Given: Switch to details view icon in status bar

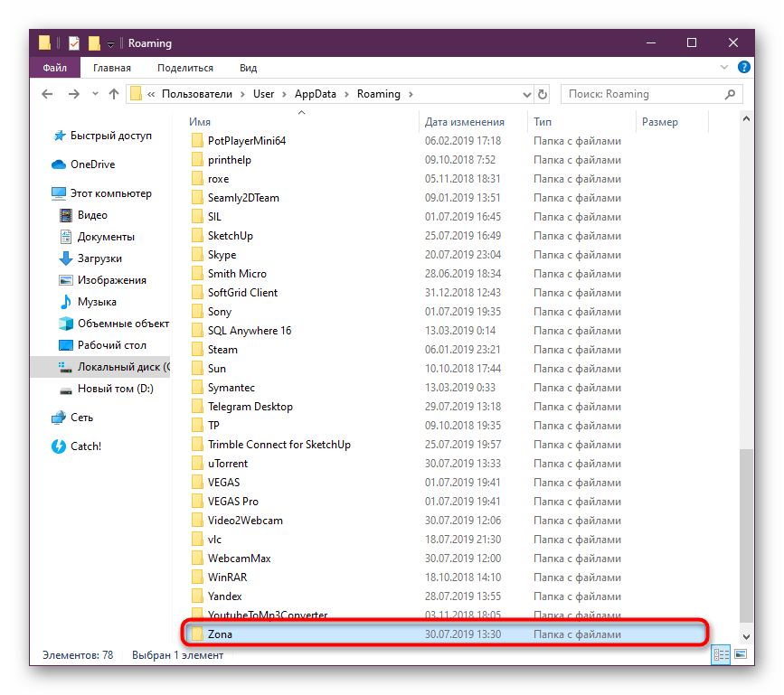Looking at the screenshot, I should [721, 654].
